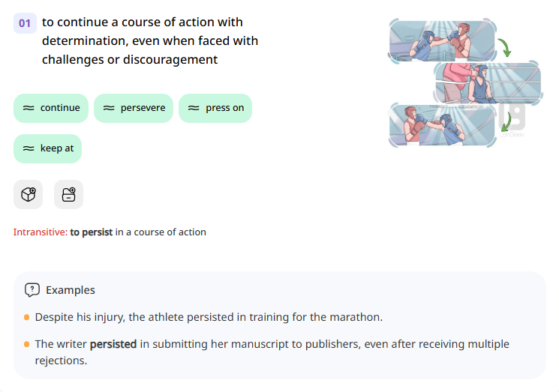Choose the 'press on' synonym chip

215,108
